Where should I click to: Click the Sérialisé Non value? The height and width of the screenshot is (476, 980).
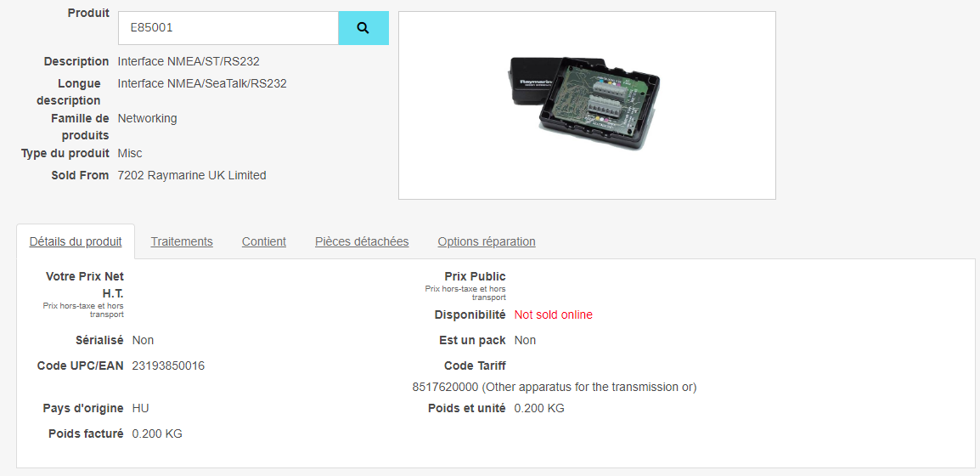coord(143,340)
